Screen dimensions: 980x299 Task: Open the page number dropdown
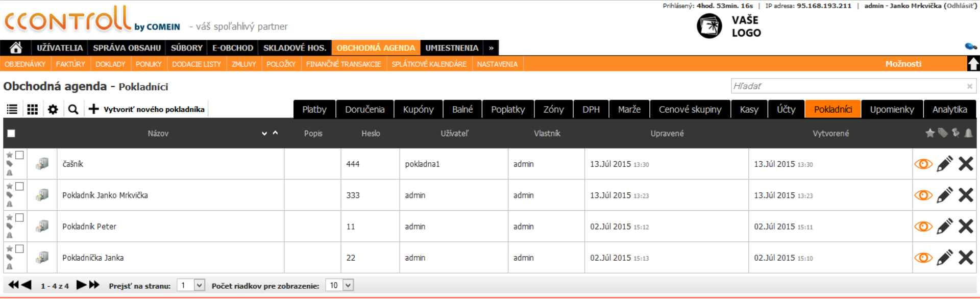(x=199, y=285)
